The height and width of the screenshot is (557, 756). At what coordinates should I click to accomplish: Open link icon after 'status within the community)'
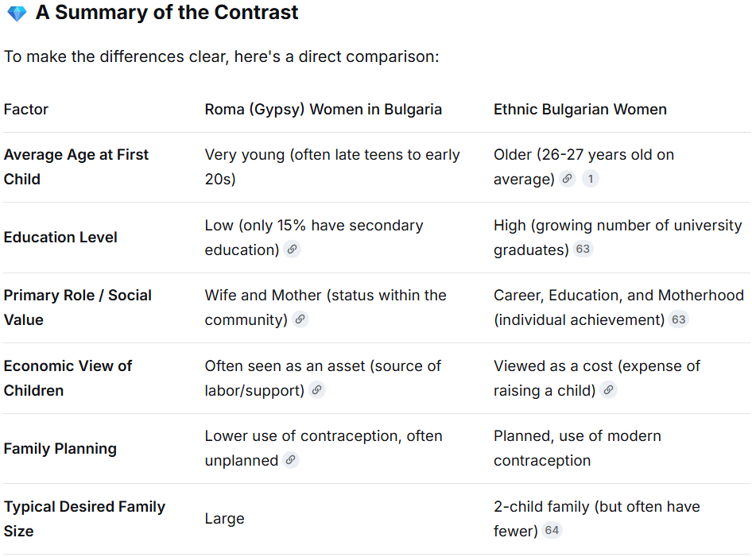click(300, 319)
